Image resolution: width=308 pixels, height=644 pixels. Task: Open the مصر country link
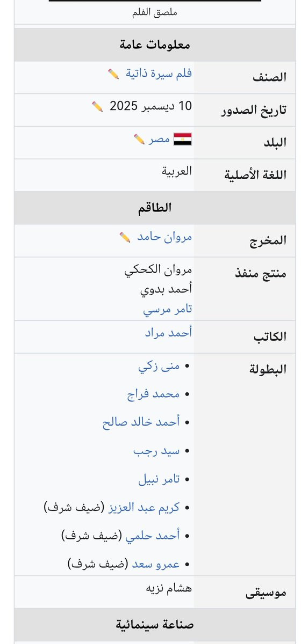[159, 140]
